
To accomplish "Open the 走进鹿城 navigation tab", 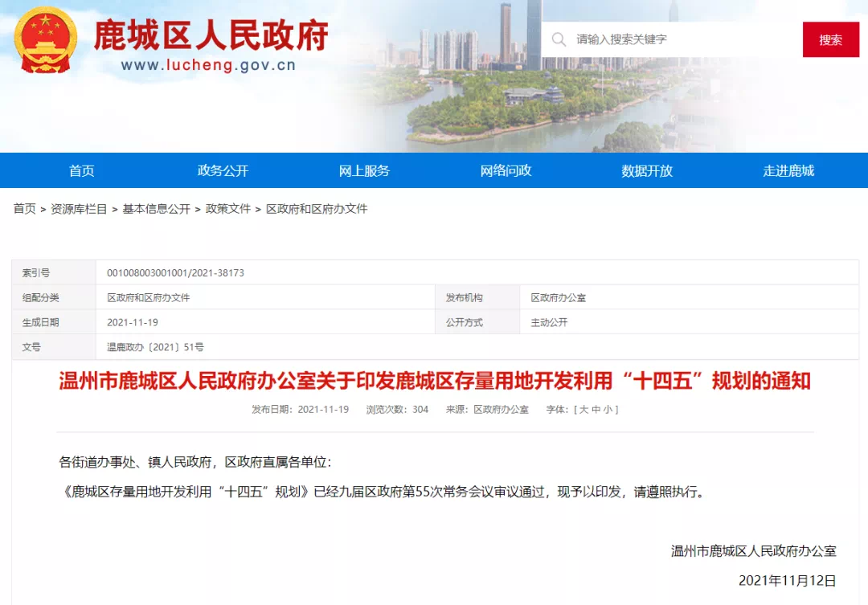I will click(788, 170).
